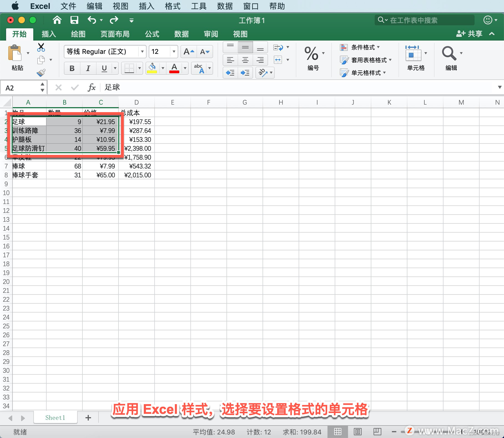Open the Review ribbon tab
Screen dimensions: 504x438
pos(211,34)
